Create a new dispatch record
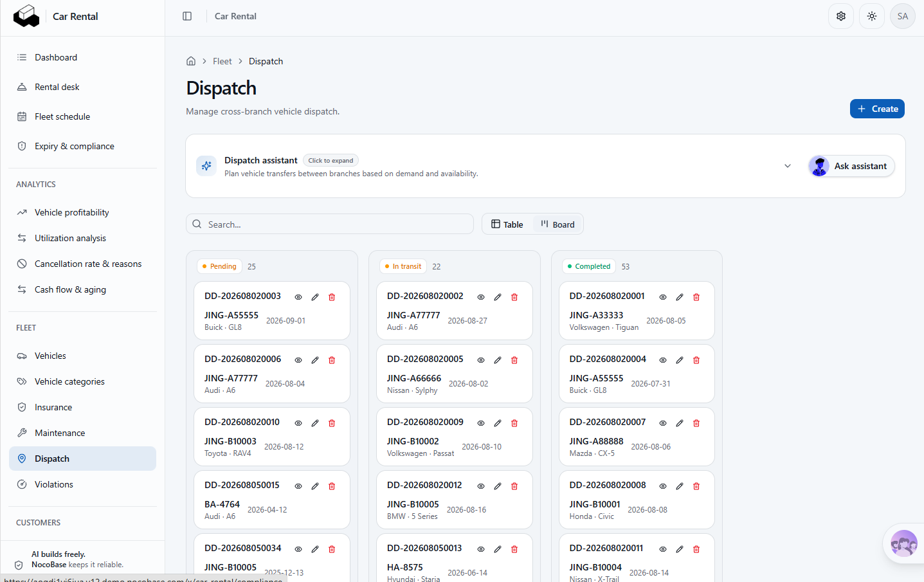924x582 pixels. [x=877, y=109]
